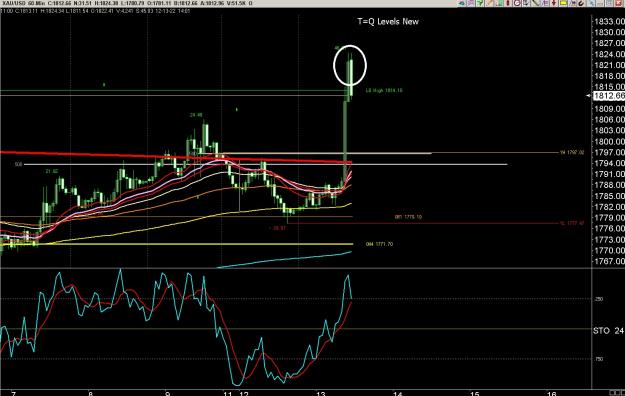Click 1794.00 on the price axis
625x396 pixels.
[609, 163]
